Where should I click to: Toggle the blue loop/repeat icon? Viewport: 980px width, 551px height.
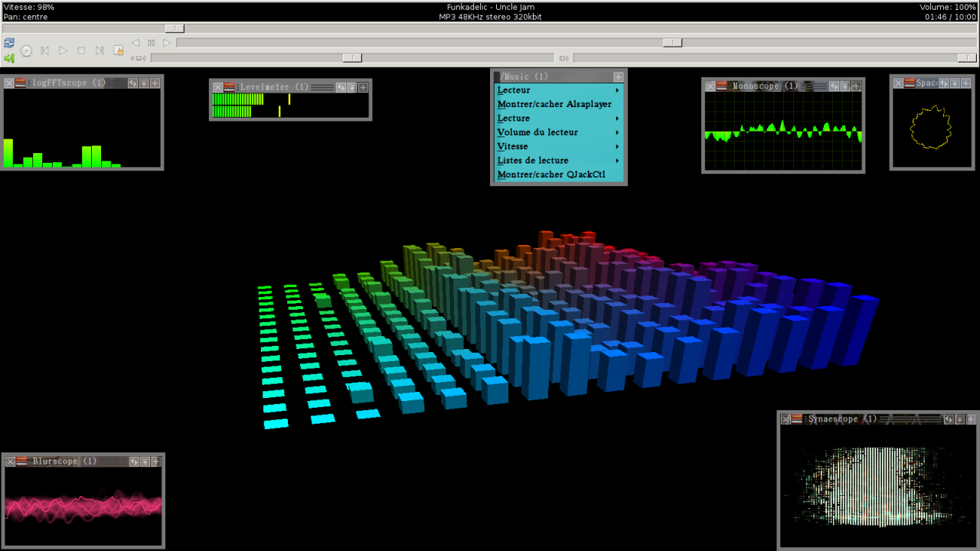tap(8, 44)
